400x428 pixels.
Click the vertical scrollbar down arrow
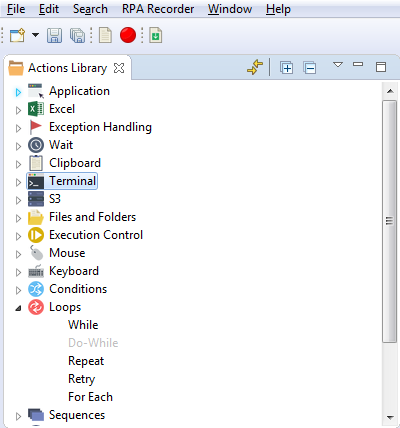(x=390, y=417)
